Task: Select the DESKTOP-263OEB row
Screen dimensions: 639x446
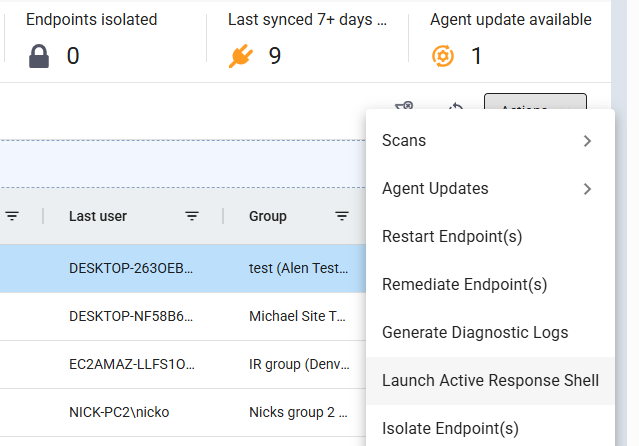Action: pos(183,269)
